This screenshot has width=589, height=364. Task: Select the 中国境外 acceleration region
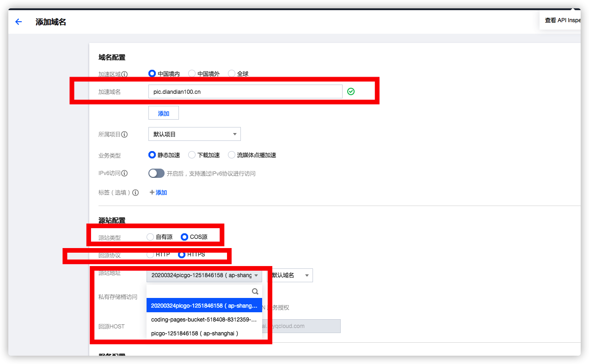point(192,74)
